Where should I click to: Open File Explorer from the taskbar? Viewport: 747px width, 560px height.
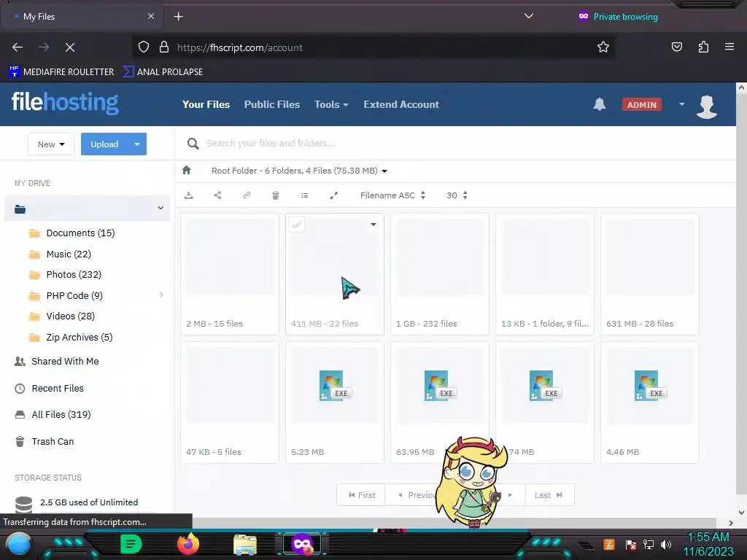(245, 544)
